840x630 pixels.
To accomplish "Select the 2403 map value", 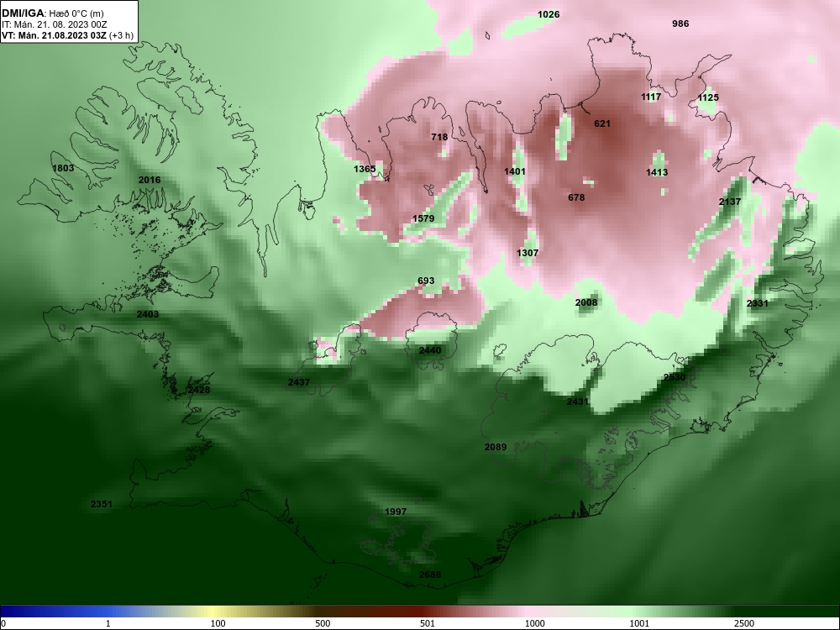I will [148, 314].
